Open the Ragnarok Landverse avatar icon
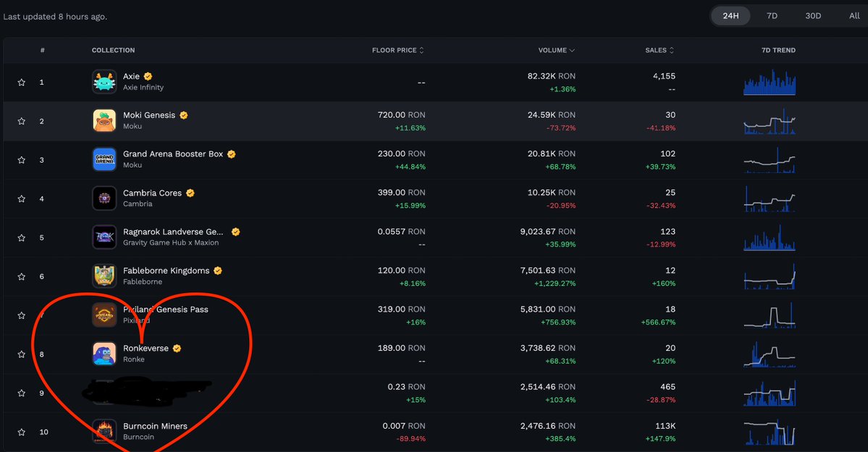This screenshot has width=868, height=452. click(x=104, y=237)
